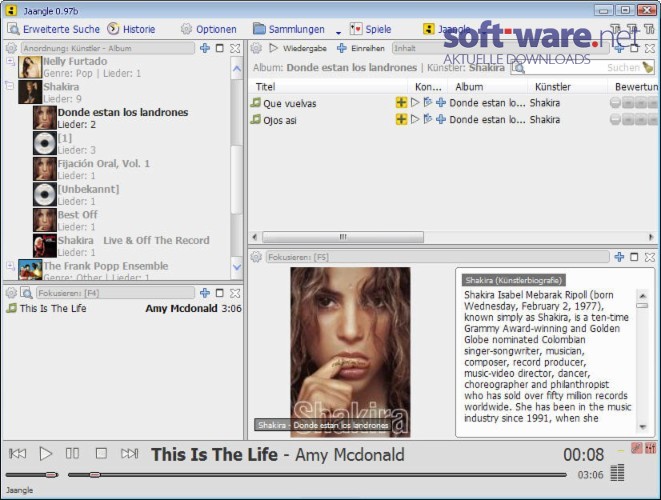Select the Que vuelvas track
This screenshot has height=500, width=661.
coord(290,103)
